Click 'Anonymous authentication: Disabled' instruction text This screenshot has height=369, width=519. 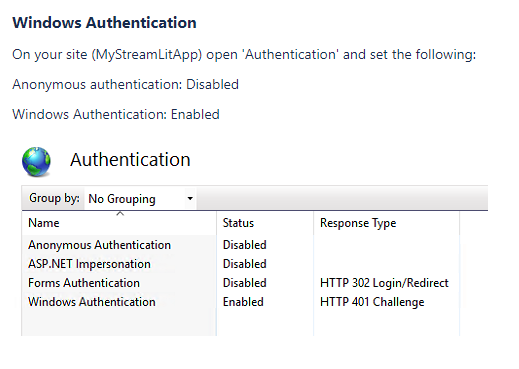pos(125,85)
